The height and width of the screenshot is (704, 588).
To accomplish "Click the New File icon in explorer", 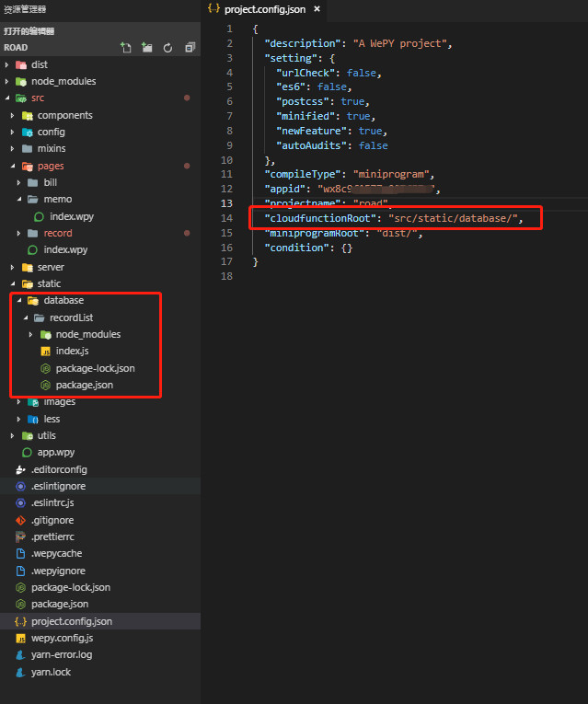I will tap(126, 47).
